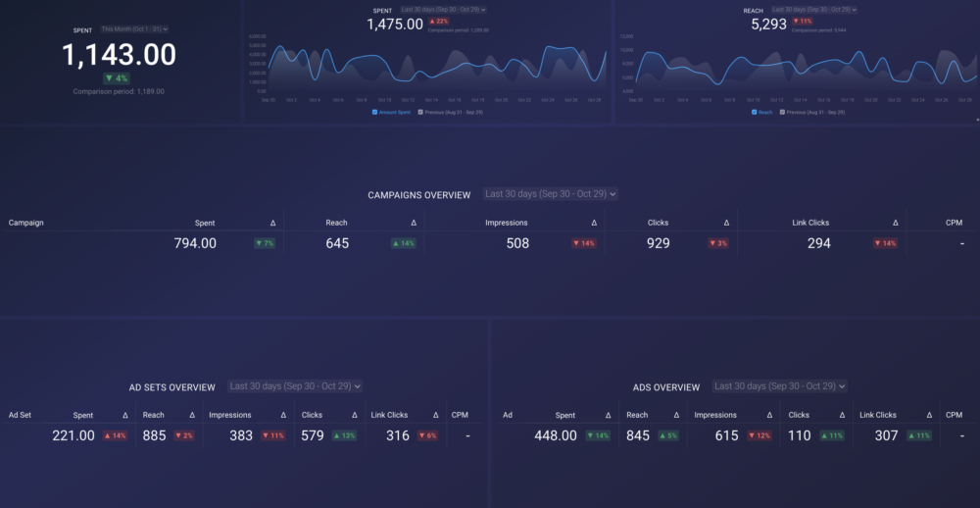Click the 1,475.00 spent value above chart
This screenshot has width=980, height=508.
(394, 25)
